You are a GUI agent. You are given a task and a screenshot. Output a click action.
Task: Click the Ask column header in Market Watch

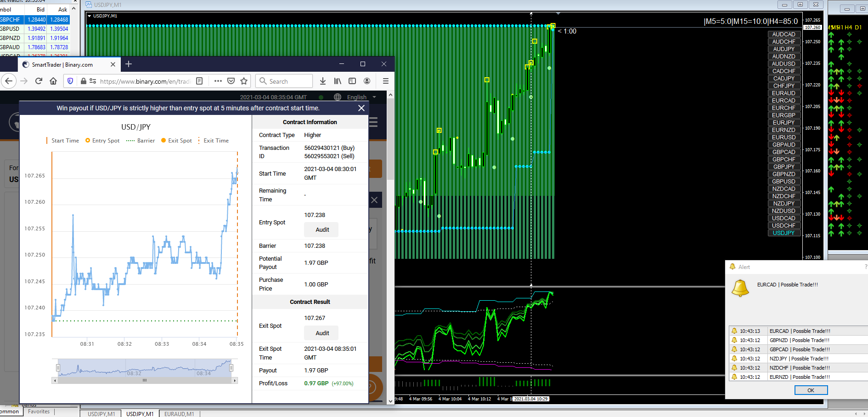pyautogui.click(x=62, y=10)
